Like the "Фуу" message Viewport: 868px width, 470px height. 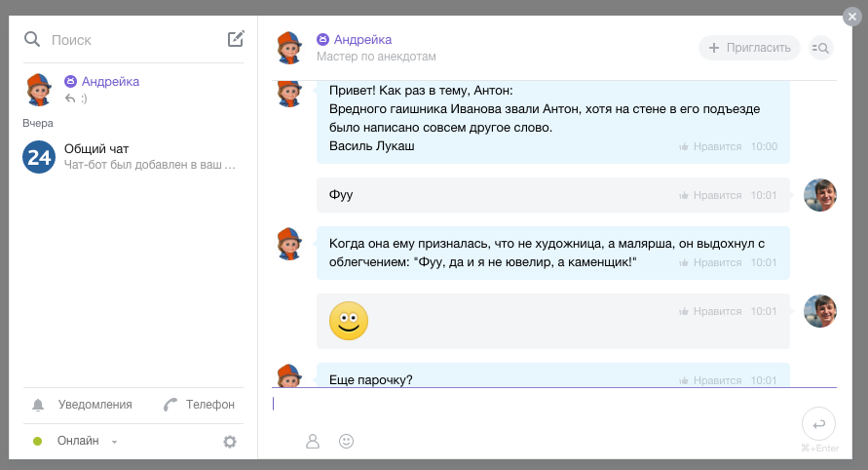(711, 195)
